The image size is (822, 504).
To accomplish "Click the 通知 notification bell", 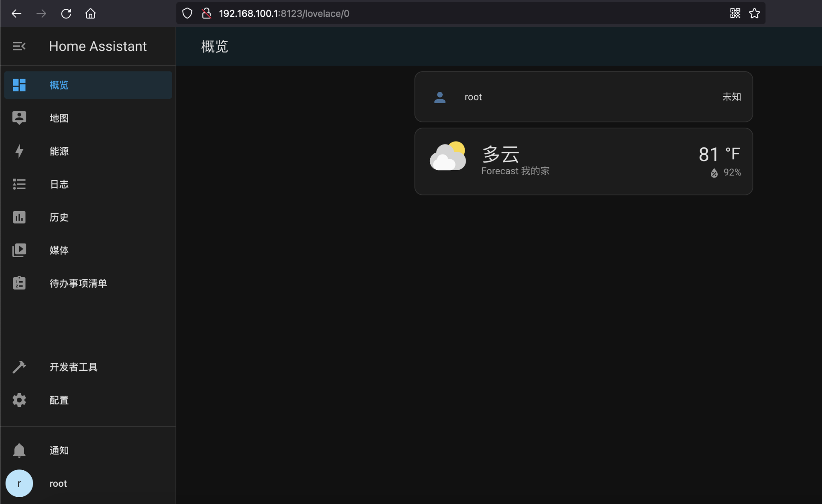I will pos(19,450).
